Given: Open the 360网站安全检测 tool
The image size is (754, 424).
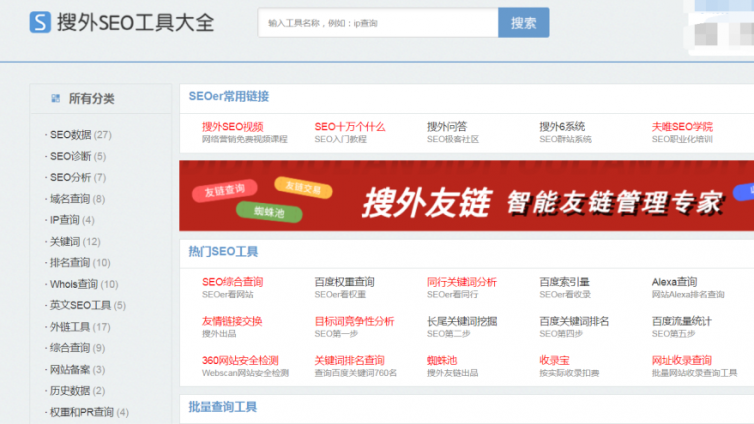Looking at the screenshot, I should pyautogui.click(x=240, y=361).
